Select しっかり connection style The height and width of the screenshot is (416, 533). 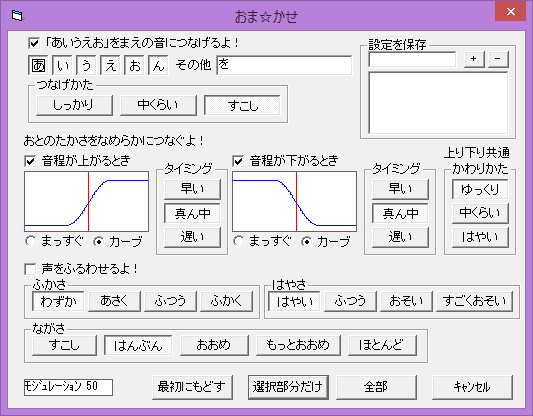[74, 105]
